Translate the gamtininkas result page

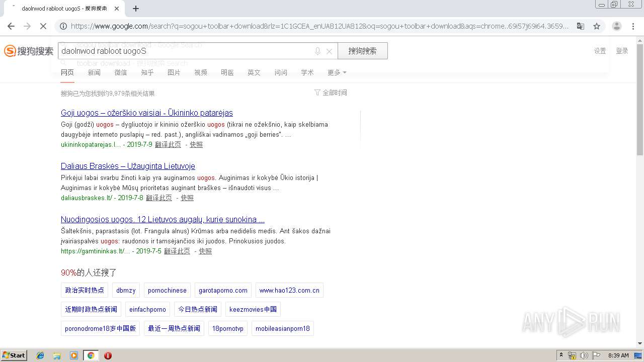coord(177,251)
